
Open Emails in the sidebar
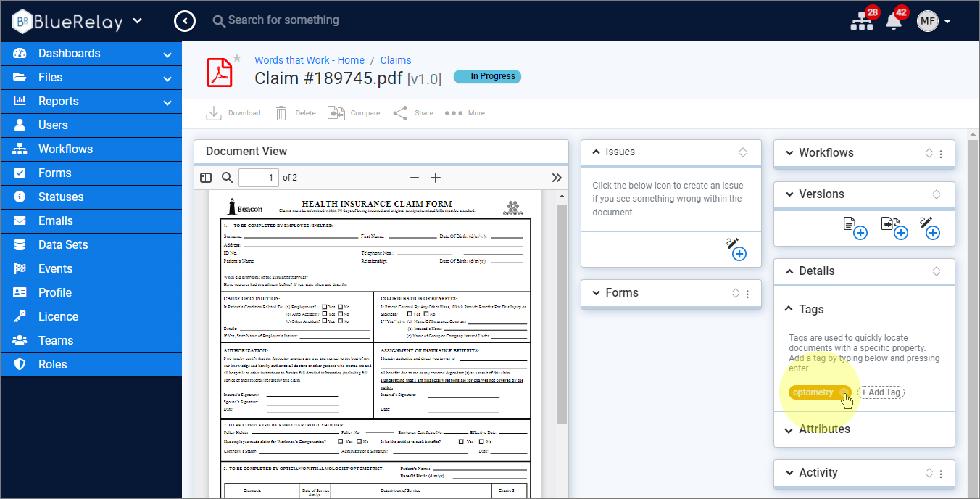(x=91, y=221)
